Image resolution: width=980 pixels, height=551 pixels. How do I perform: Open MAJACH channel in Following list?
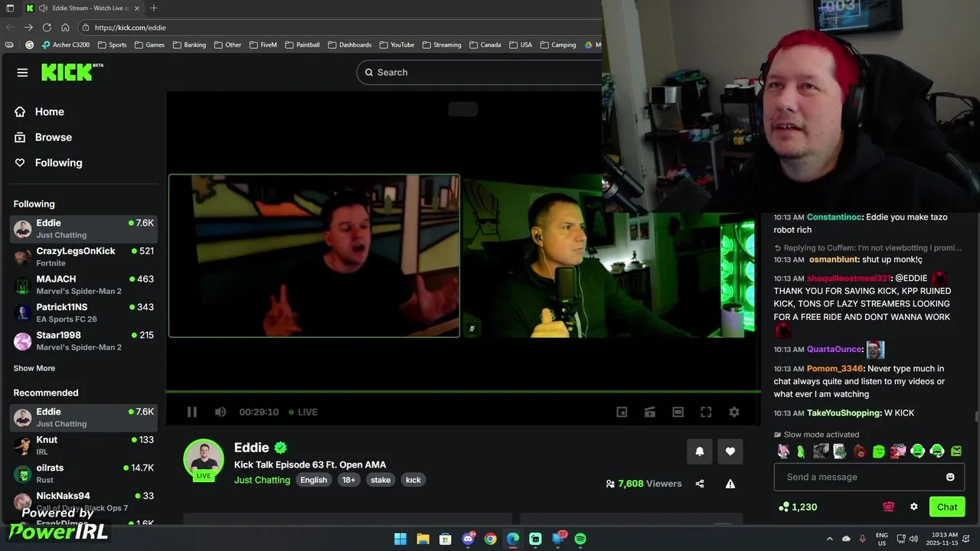tap(83, 285)
